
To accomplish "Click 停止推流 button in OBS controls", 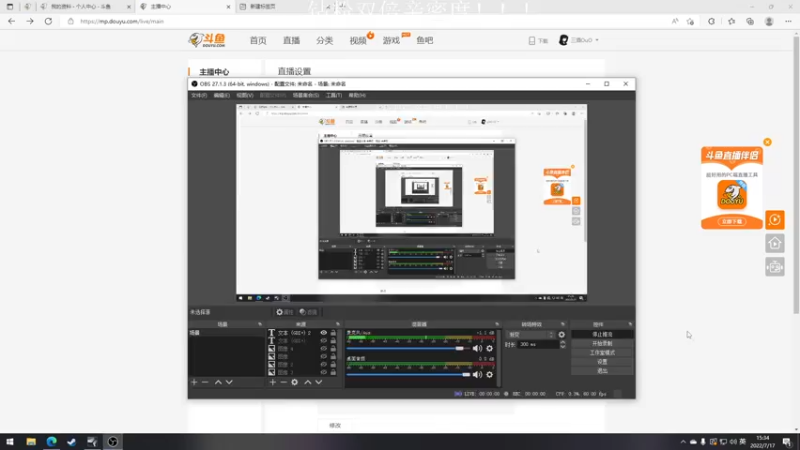I will pyautogui.click(x=602, y=335).
